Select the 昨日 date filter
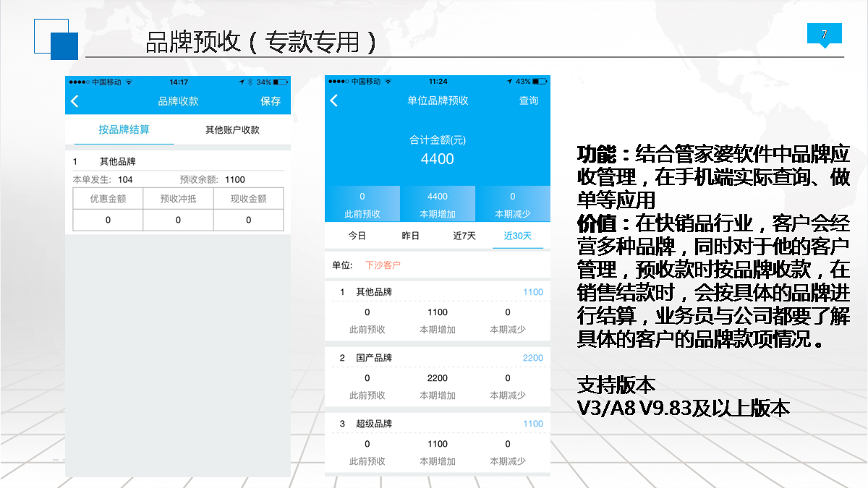This screenshot has width=868, height=488. coord(410,236)
